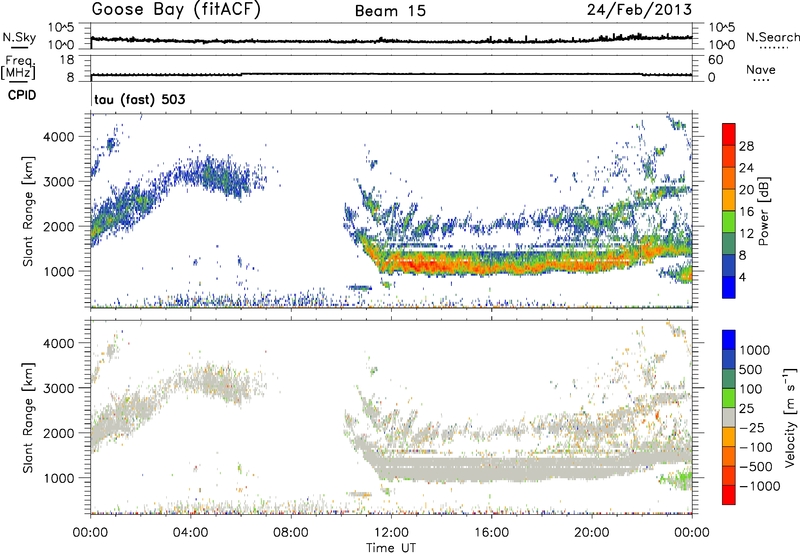The image size is (800, 554).
Task: Click the 'Beam 15' label
Action: (x=390, y=11)
